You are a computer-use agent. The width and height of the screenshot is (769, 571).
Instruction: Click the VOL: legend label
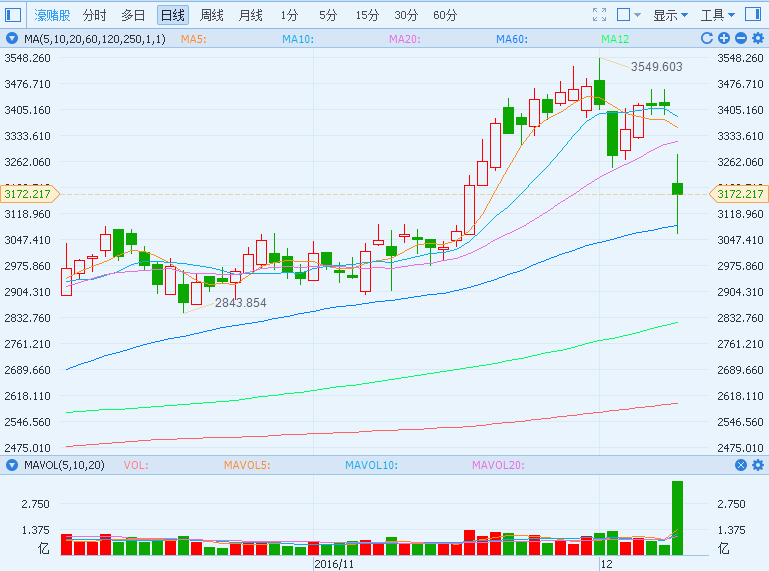pyautogui.click(x=136, y=465)
